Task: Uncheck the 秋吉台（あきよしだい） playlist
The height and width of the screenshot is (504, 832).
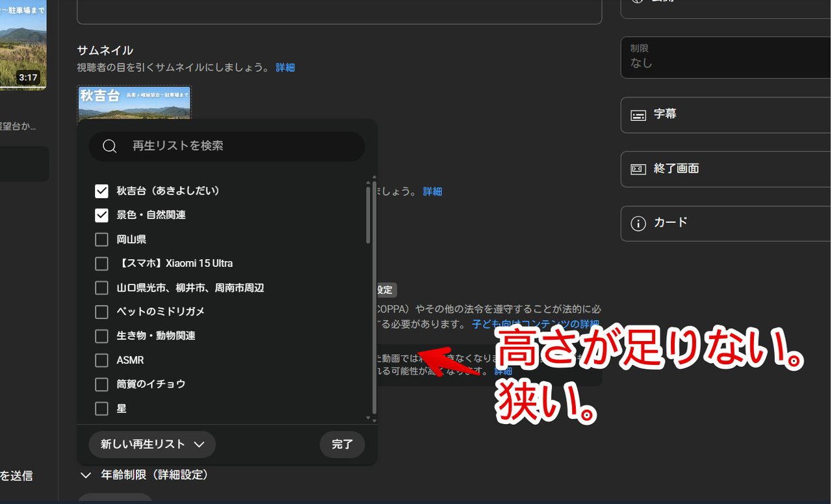Action: click(x=101, y=191)
